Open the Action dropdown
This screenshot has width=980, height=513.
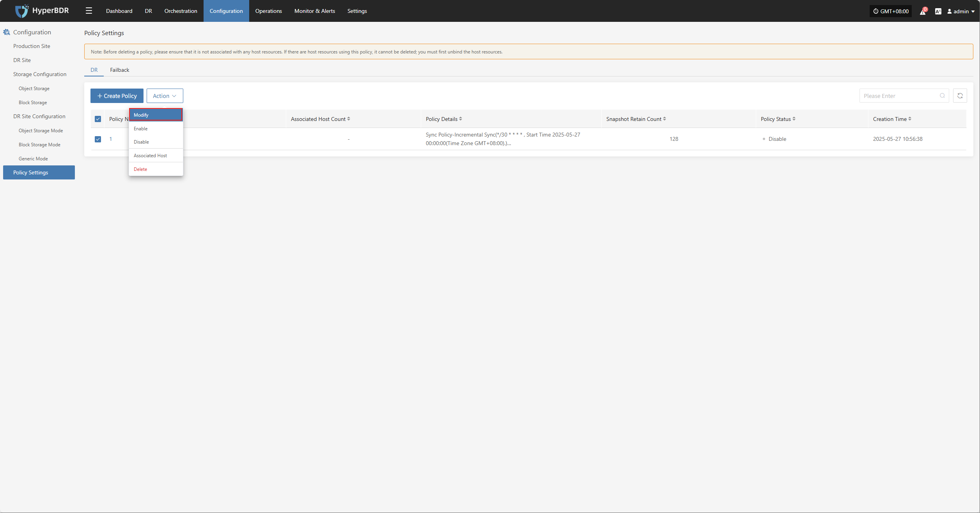point(165,96)
